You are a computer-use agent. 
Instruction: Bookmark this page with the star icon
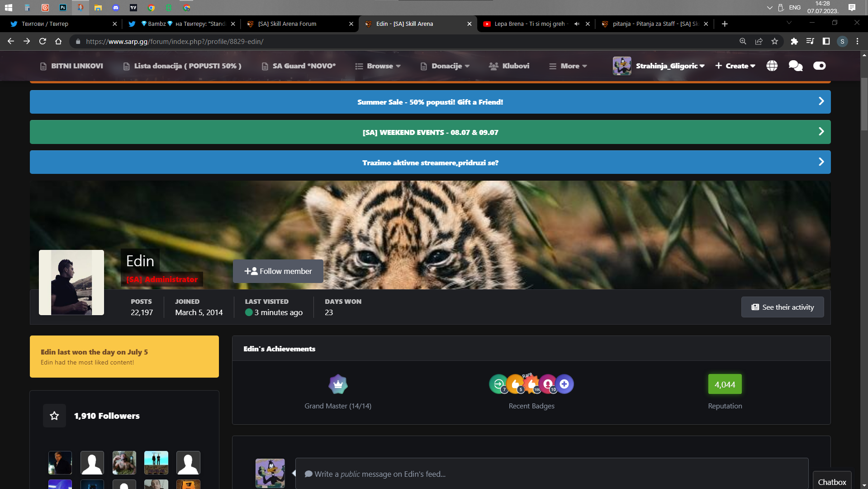coord(775,41)
